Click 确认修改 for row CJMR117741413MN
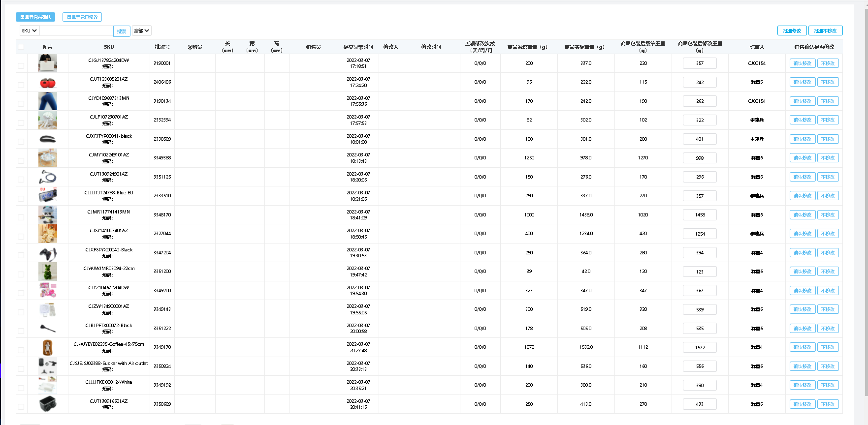 [x=803, y=215]
